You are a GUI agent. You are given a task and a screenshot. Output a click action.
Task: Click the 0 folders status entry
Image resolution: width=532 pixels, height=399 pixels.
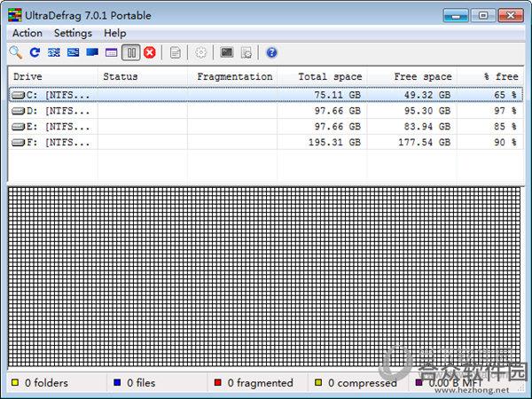(46, 383)
